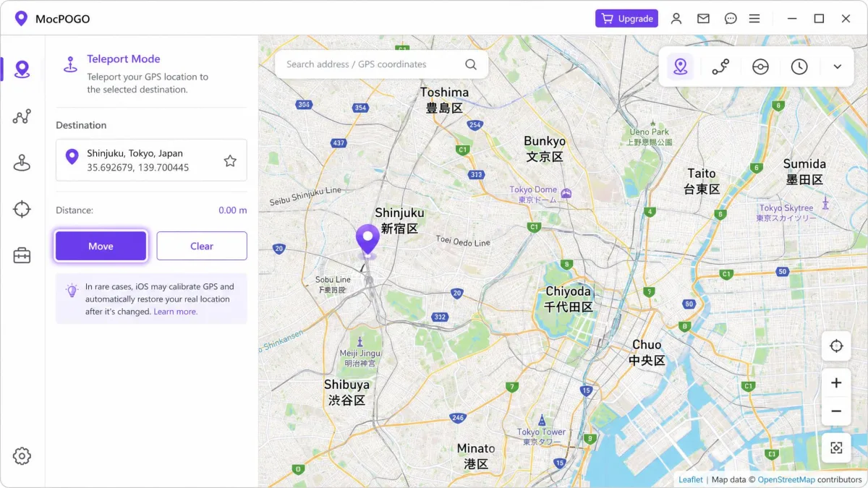Image resolution: width=868 pixels, height=488 pixels.
Task: Expand the map toolbar chevron
Action: 838,67
